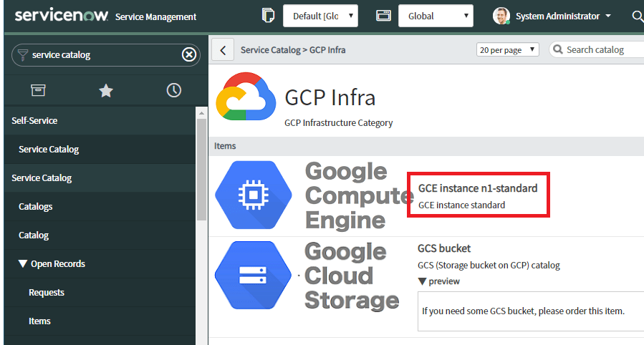The height and width of the screenshot is (345, 644).
Task: Open the GCS bucket item
Action: [444, 248]
